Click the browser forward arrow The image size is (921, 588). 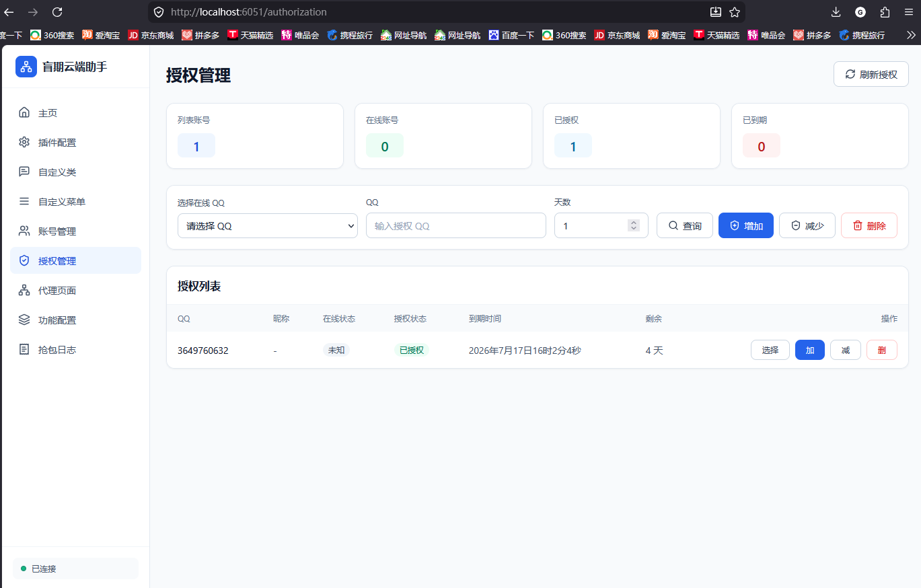33,12
